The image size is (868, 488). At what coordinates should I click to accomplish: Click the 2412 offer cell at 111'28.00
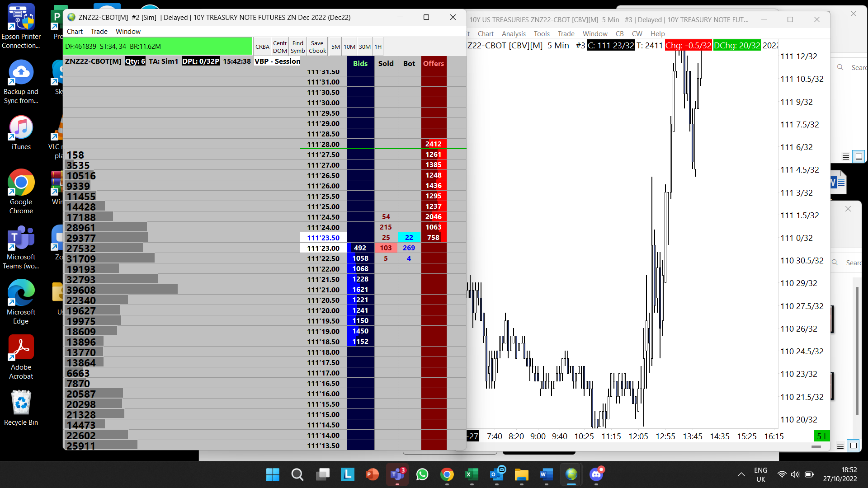click(433, 144)
